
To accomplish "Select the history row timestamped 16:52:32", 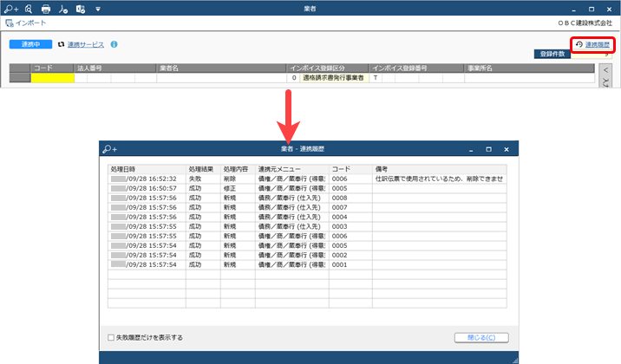I will click(307, 179).
